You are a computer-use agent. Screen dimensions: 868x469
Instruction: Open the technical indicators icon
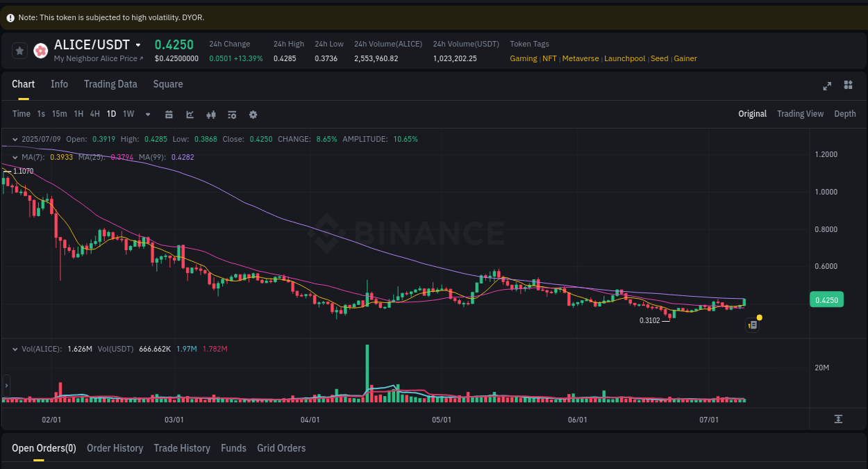click(211, 113)
